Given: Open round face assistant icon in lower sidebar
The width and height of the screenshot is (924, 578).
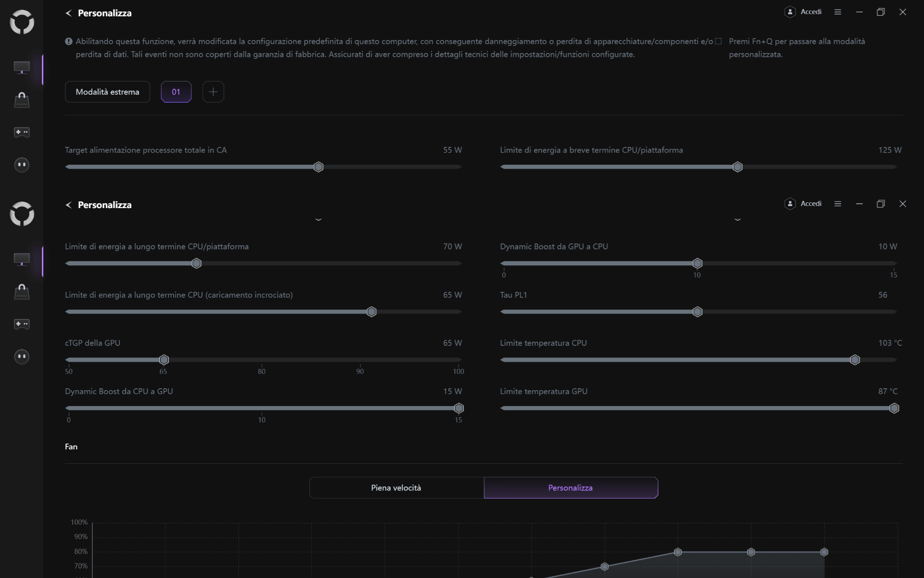Looking at the screenshot, I should pyautogui.click(x=22, y=356).
